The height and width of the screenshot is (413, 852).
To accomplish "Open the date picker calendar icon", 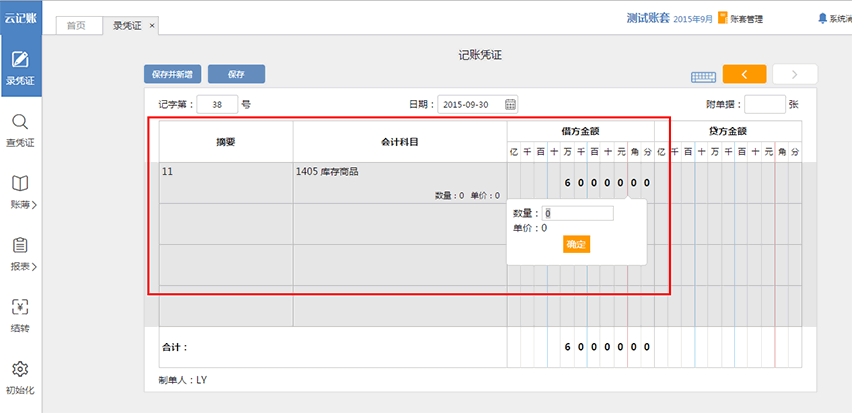I will [x=510, y=104].
